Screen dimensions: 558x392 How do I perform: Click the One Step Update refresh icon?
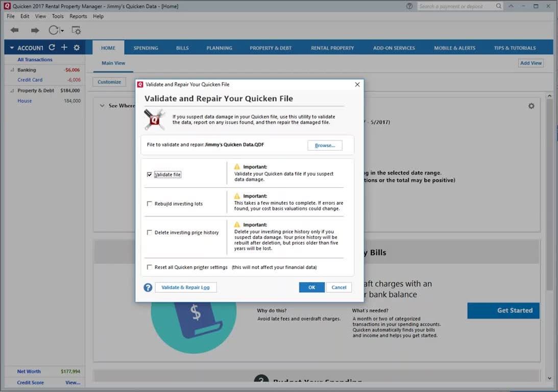54,31
